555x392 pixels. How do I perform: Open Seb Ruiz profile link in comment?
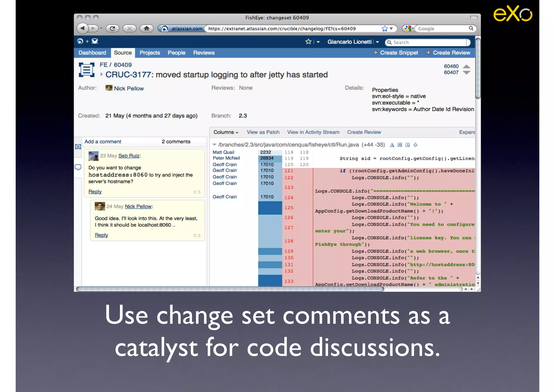[129, 156]
